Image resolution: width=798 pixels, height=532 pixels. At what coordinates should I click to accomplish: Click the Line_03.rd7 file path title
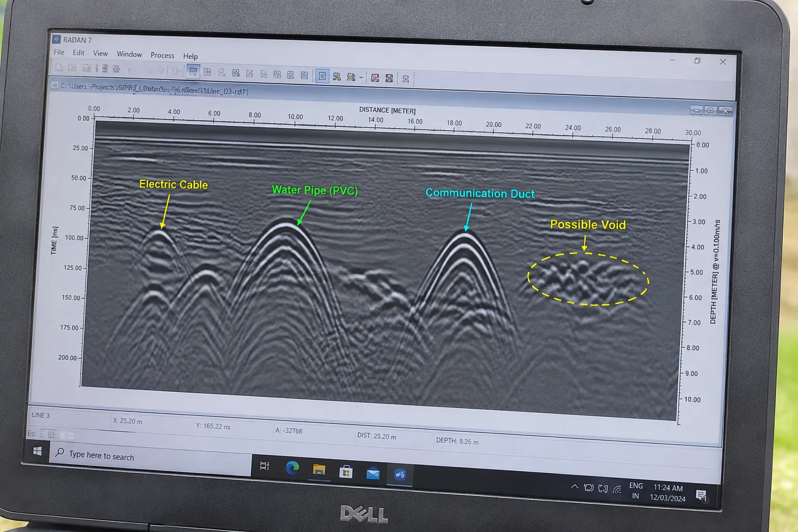click(154, 89)
